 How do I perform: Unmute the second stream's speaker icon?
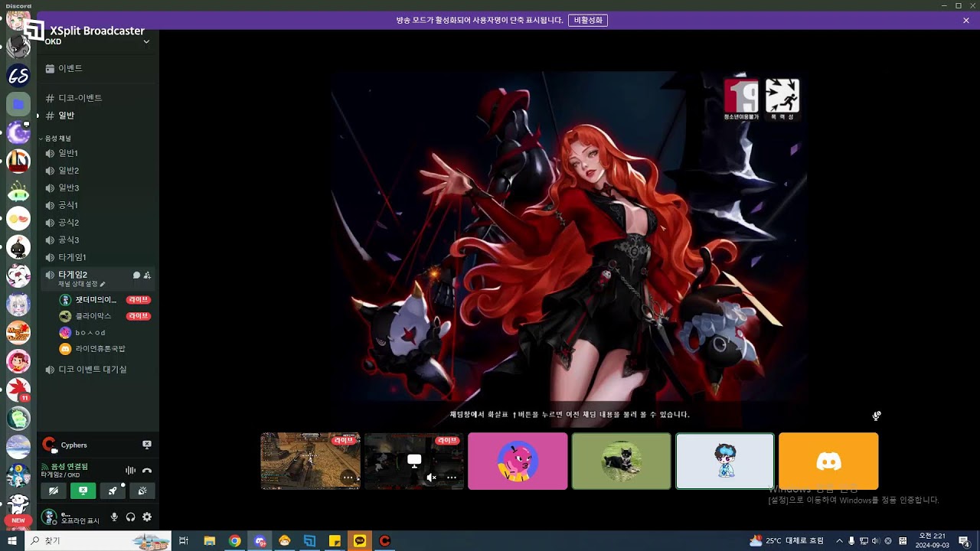click(432, 478)
